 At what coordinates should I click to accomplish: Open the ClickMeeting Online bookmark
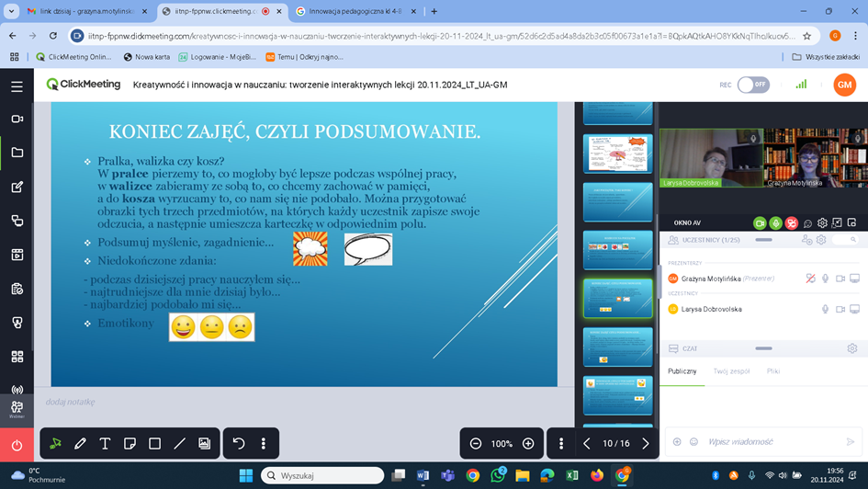pyautogui.click(x=73, y=56)
